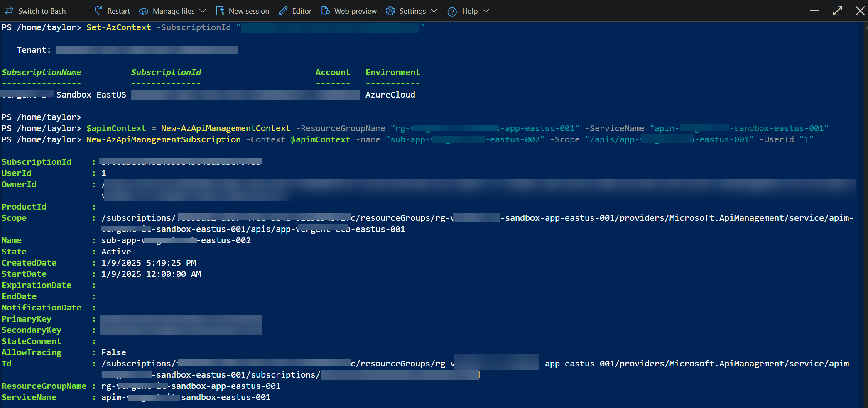The width and height of the screenshot is (868, 408).
Task: Click the OwnerId field label
Action: click(19, 184)
